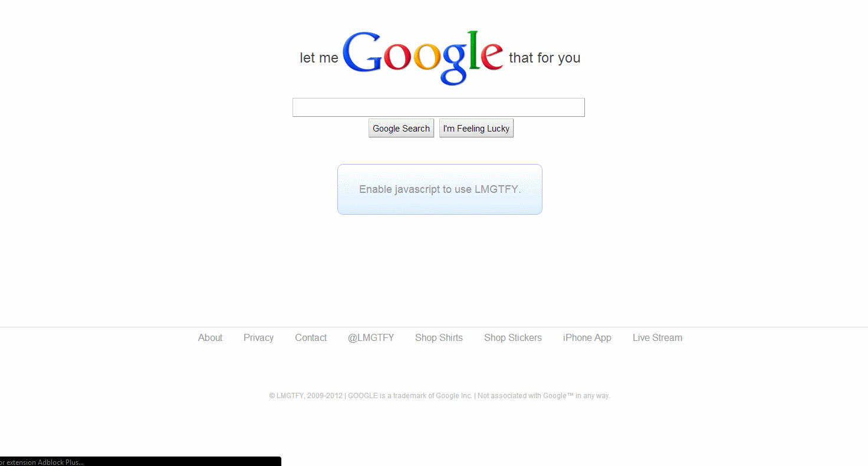Click the © LMGTFY, 2009-2012 copyright text
This screenshot has height=466, width=868.
tap(306, 396)
